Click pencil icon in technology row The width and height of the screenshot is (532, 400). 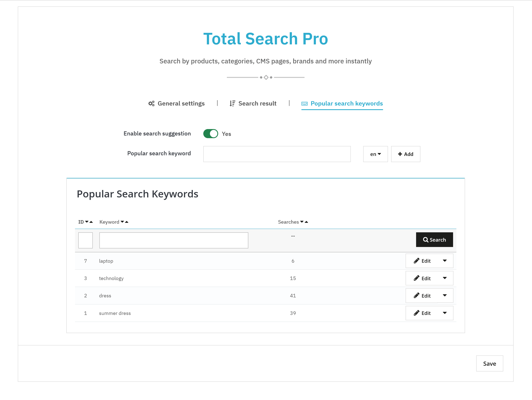coord(416,278)
